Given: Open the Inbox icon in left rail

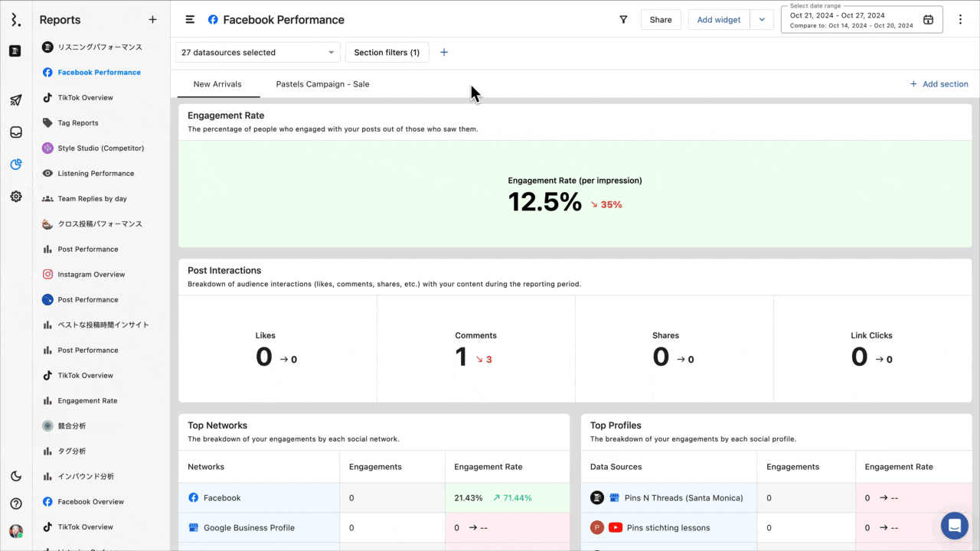Looking at the screenshot, I should point(16,132).
